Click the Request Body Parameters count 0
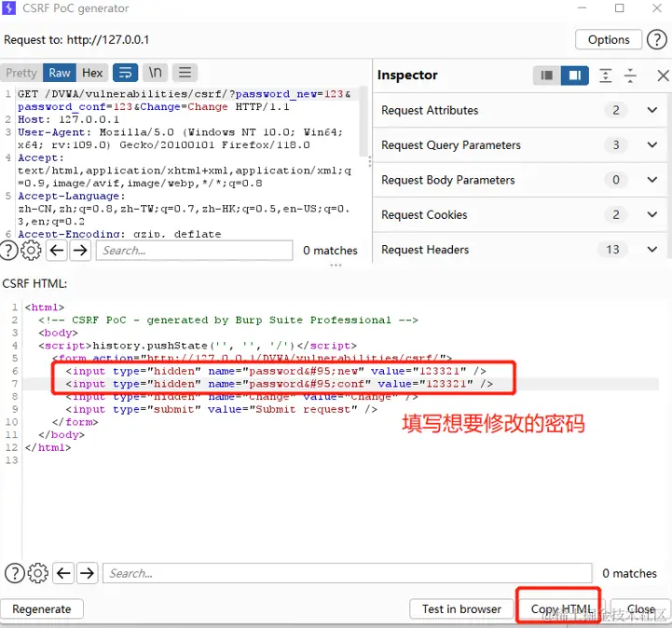This screenshot has width=672, height=628. 615,180
